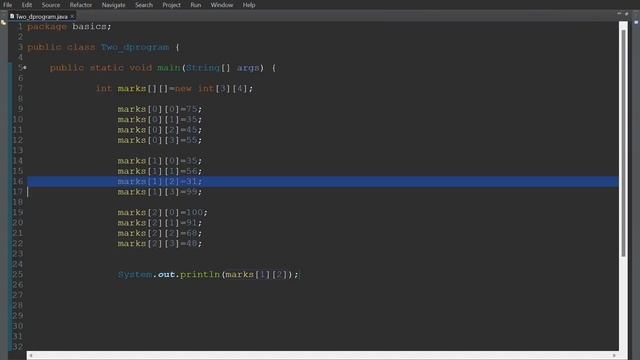Click the System.out.println statement
This screenshot has width=640, height=360.
click(x=208, y=275)
